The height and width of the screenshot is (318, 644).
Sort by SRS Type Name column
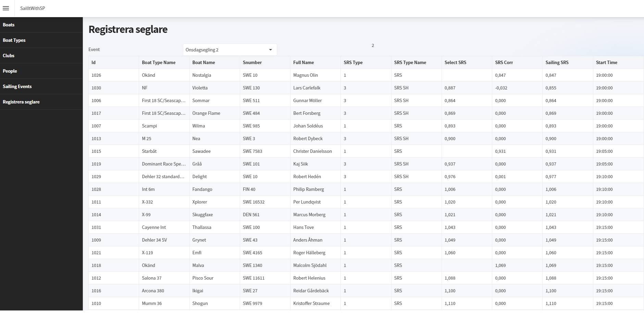click(416, 62)
